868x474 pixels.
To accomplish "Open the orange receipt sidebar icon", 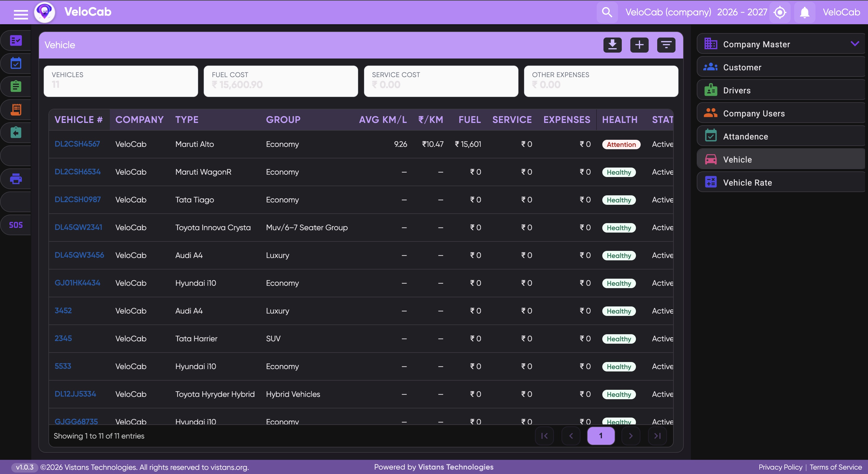I will (x=16, y=109).
